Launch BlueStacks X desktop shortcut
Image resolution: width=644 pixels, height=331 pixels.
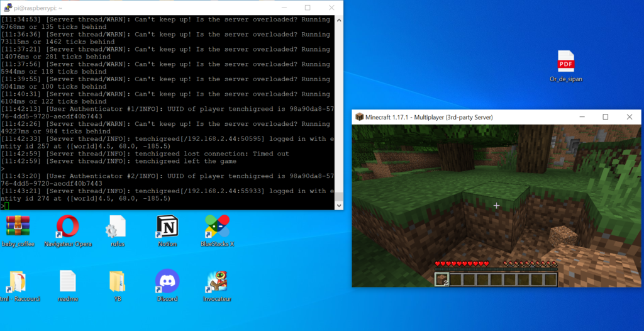coord(217,226)
